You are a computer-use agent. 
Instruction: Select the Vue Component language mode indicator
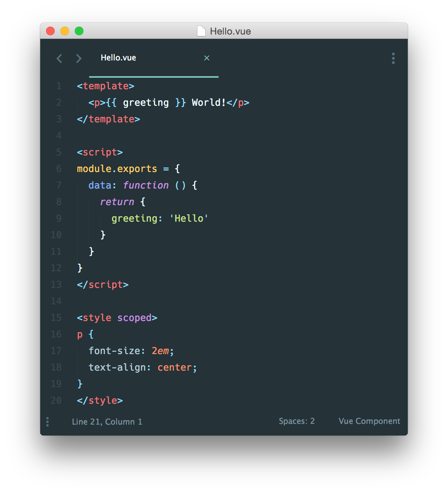click(x=369, y=421)
